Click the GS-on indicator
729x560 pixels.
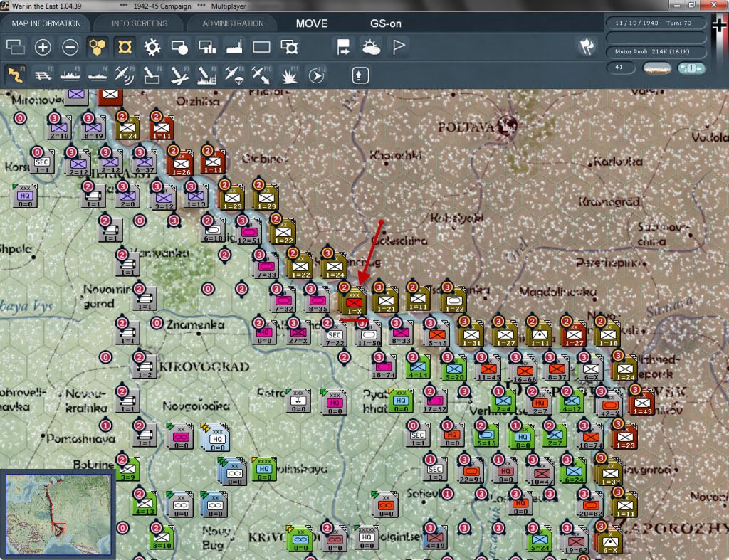(x=385, y=23)
